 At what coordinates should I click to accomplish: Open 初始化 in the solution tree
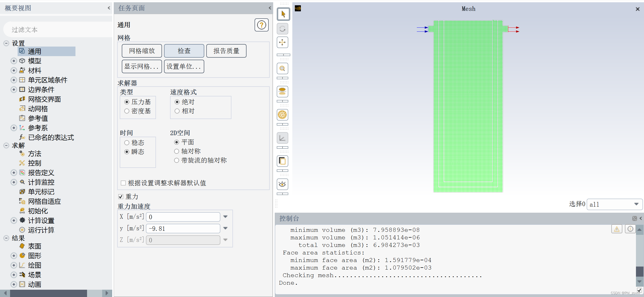pos(38,211)
